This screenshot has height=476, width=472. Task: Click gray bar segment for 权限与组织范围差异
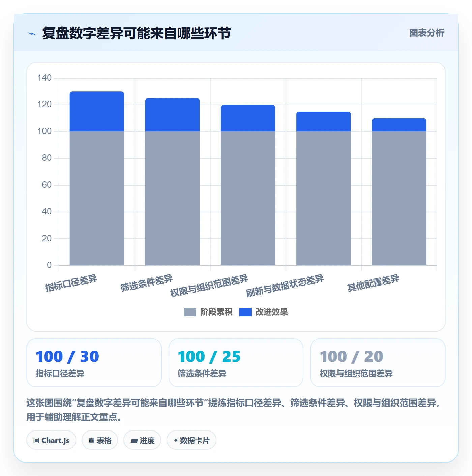[248, 198]
